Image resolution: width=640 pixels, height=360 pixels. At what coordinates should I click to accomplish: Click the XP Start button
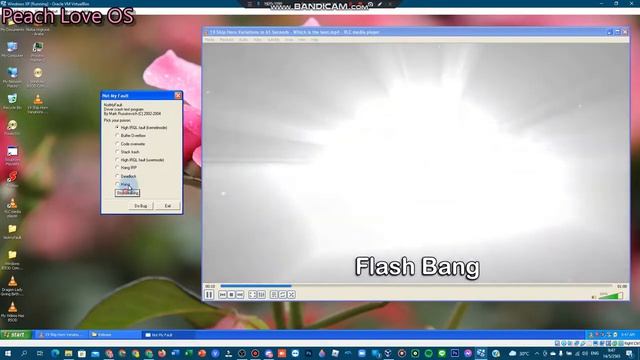pyautogui.click(x=16, y=335)
